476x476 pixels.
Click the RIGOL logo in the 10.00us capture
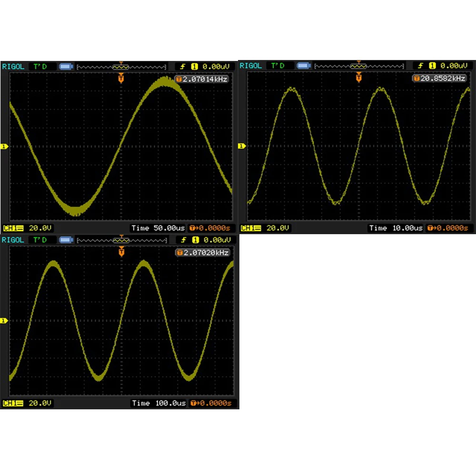coord(251,66)
